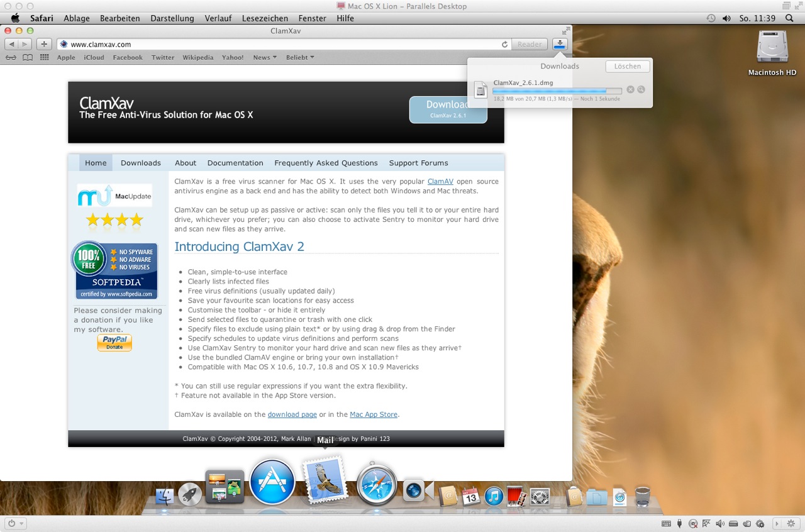This screenshot has width=805, height=532.
Task: Open Time Machine menu bar icon
Action: 711,18
